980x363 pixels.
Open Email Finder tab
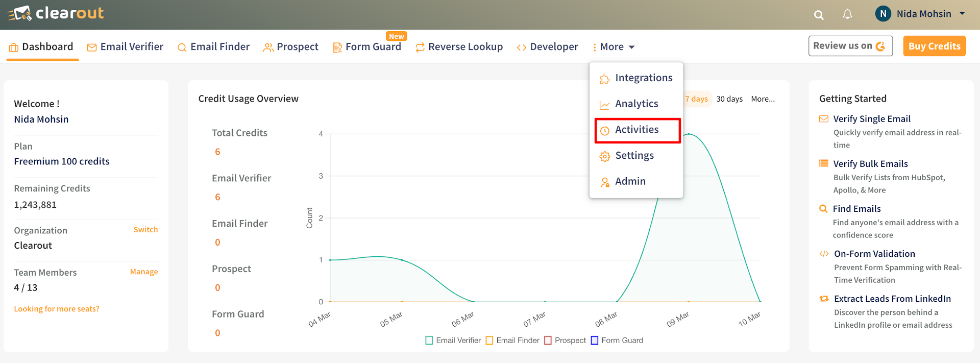[x=213, y=47]
